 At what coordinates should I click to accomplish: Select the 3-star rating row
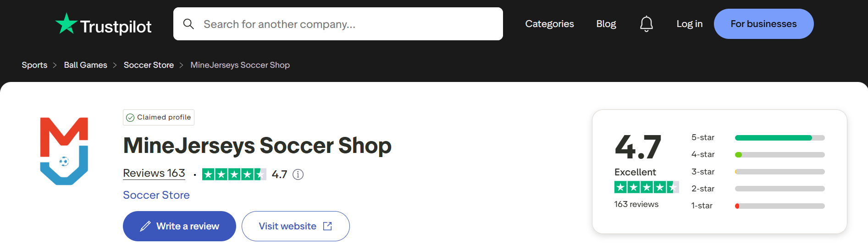coord(758,172)
